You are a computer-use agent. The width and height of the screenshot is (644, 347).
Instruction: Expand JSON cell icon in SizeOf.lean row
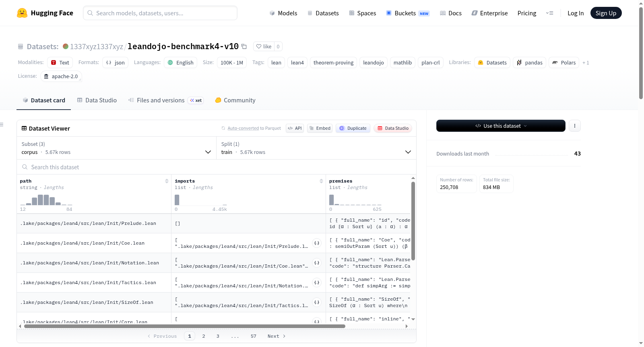click(x=317, y=302)
